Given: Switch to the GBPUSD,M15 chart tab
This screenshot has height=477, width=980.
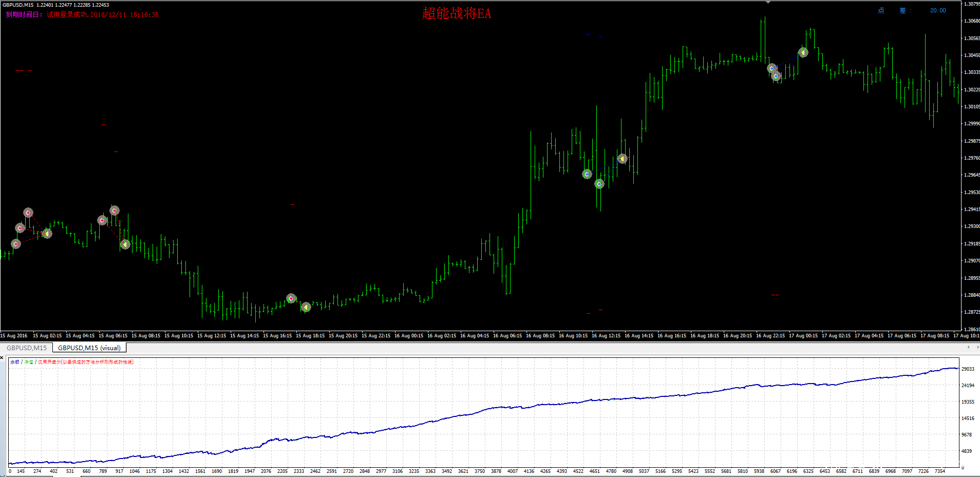Looking at the screenshot, I should 26,348.
